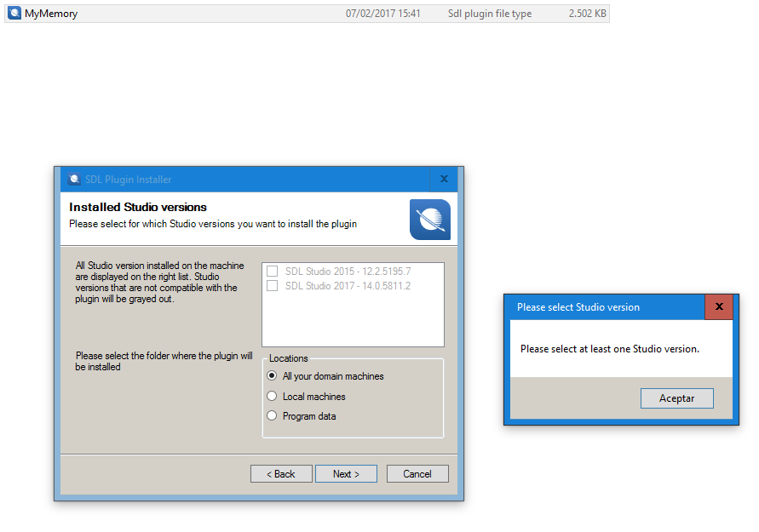Click the SDL logo in installer header

pos(430,220)
